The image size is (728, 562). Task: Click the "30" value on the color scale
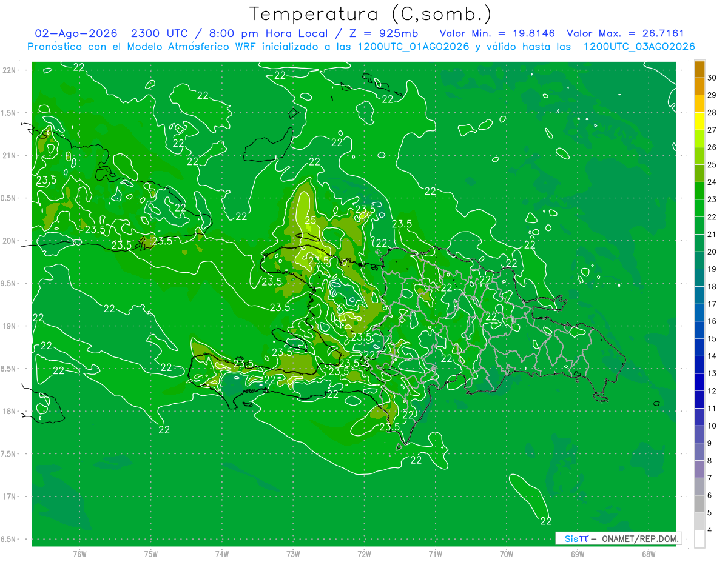[x=712, y=78]
